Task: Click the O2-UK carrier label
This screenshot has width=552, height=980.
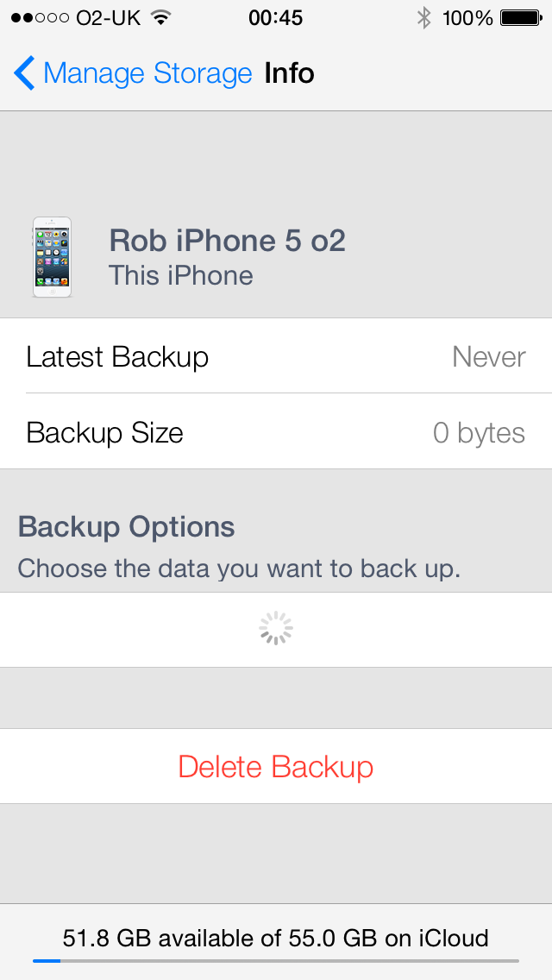Action: (x=107, y=18)
